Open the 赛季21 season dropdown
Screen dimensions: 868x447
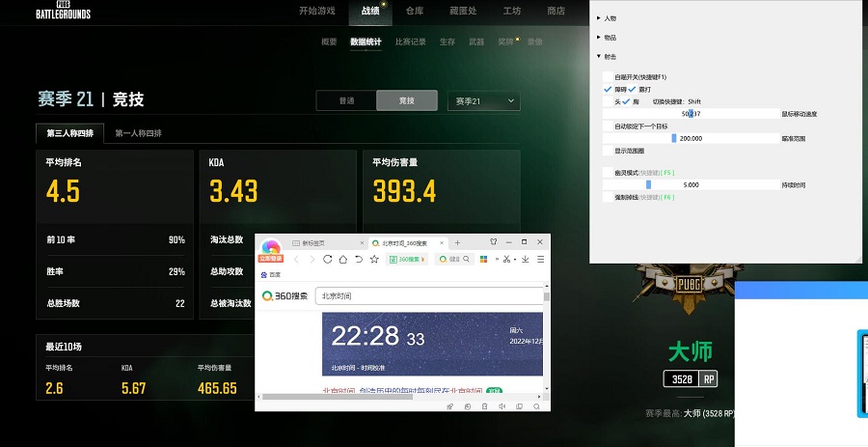coord(483,100)
